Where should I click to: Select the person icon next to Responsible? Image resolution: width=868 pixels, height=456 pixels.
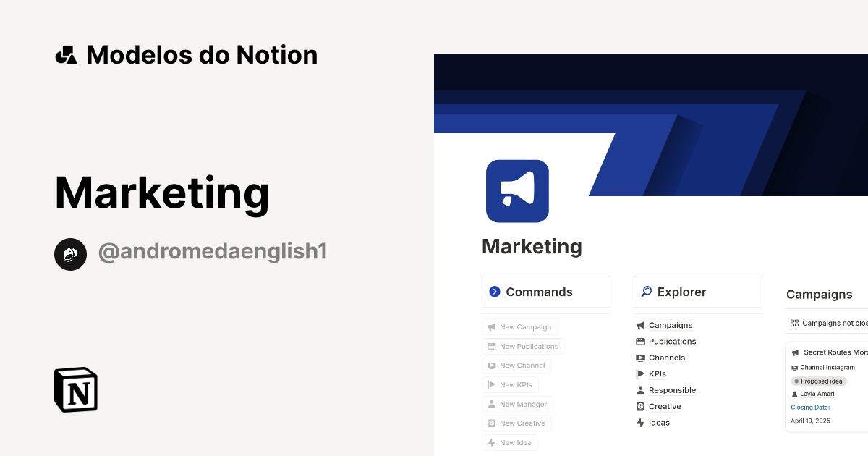(x=640, y=390)
